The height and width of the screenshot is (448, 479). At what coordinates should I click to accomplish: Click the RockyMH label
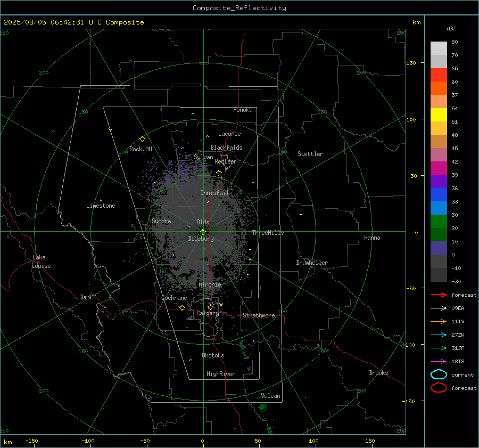[141, 149]
